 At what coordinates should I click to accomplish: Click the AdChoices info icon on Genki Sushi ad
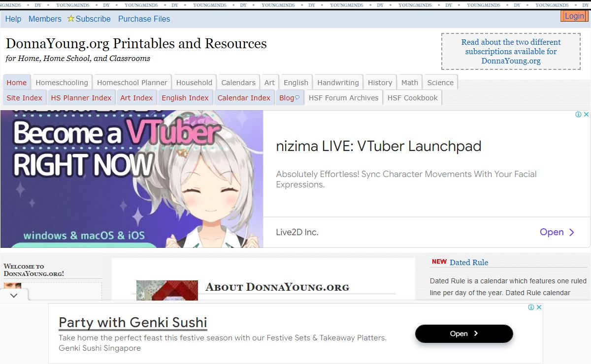tap(531, 307)
